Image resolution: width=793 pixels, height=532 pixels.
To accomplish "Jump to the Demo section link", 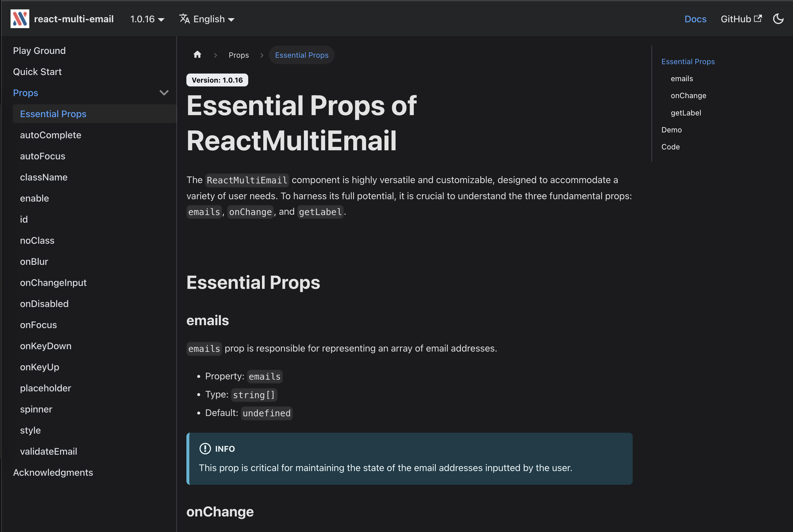I will coord(671,129).
